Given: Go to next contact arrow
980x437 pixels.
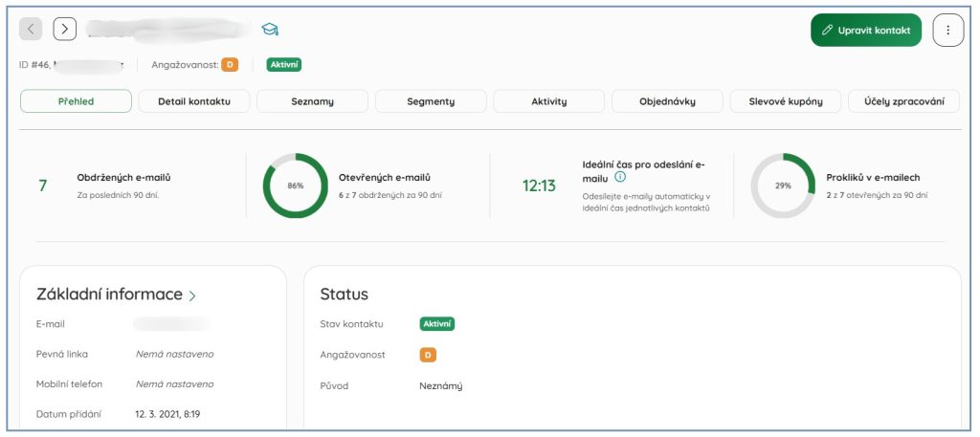Looking at the screenshot, I should coord(64,29).
